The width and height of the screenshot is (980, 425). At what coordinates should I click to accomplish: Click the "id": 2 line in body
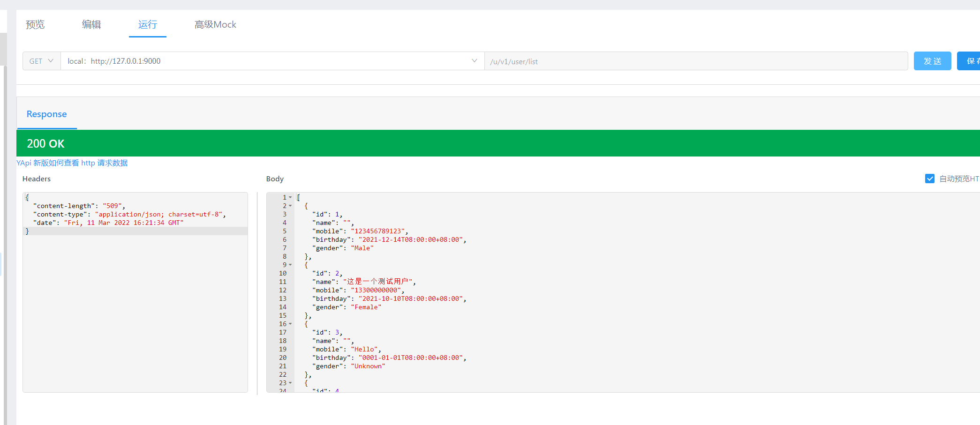click(327, 273)
